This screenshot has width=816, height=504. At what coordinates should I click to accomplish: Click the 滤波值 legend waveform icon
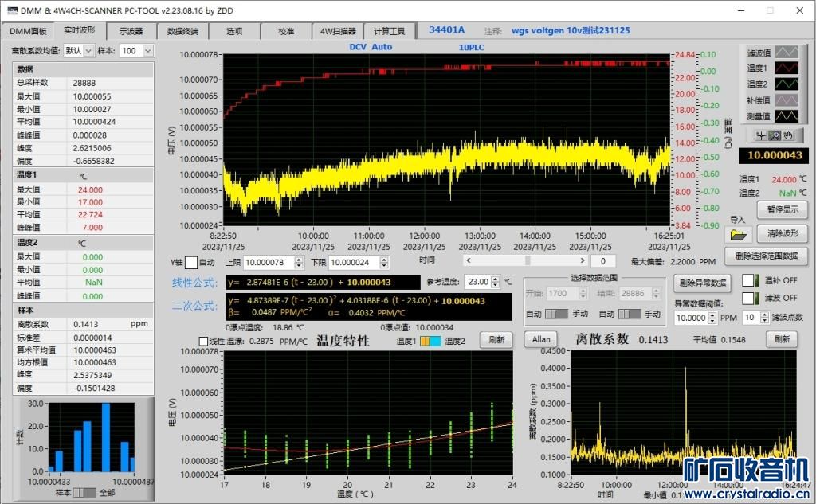point(788,53)
